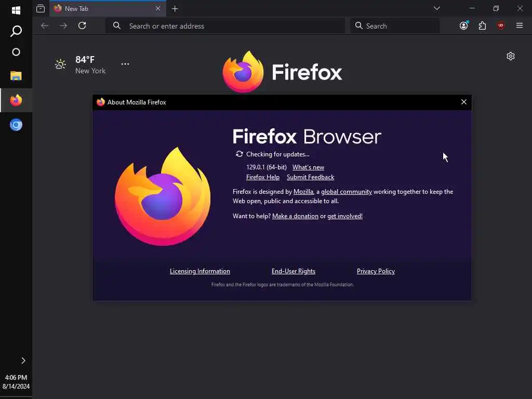The height and width of the screenshot is (399, 532).
Task: Open Licensing Information link
Action: click(200, 271)
